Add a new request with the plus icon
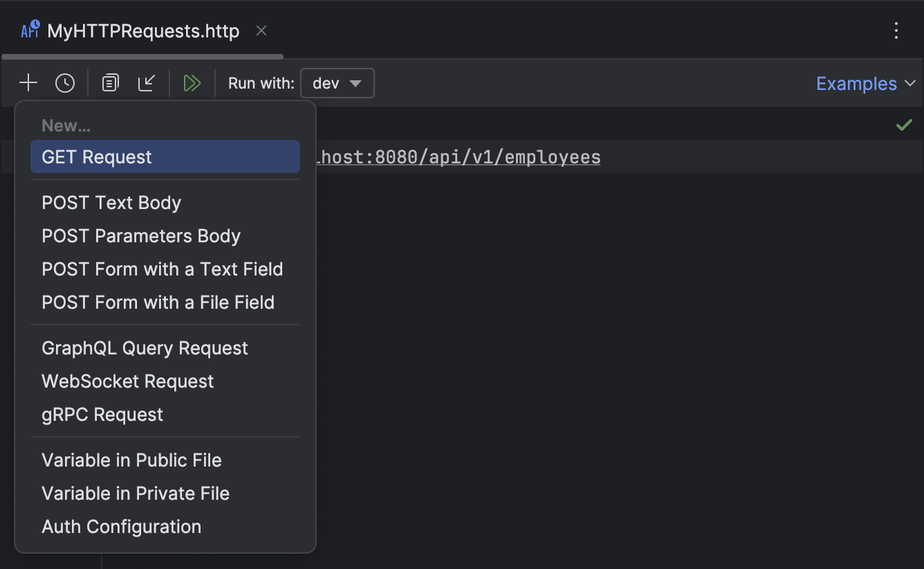924x569 pixels. coord(28,82)
